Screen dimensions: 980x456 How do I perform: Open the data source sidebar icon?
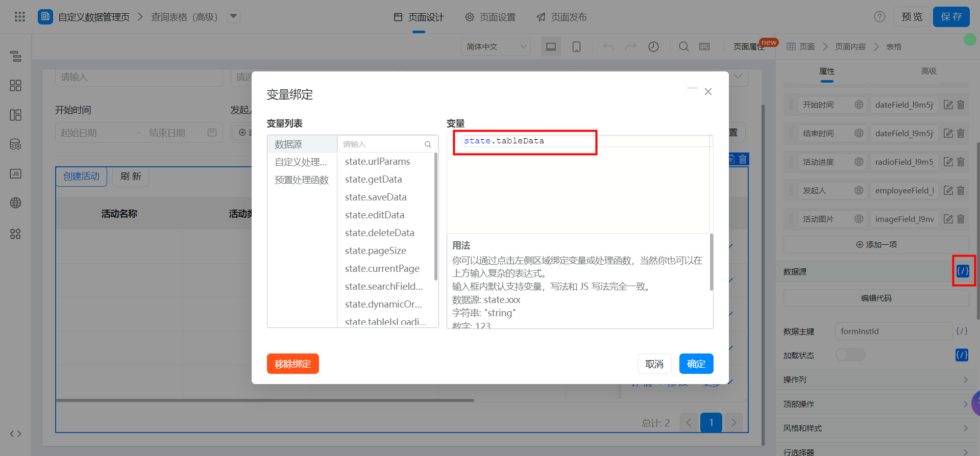click(x=15, y=144)
